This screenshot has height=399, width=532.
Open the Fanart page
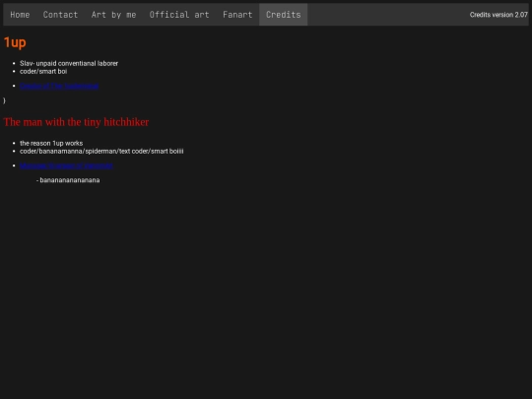click(237, 15)
